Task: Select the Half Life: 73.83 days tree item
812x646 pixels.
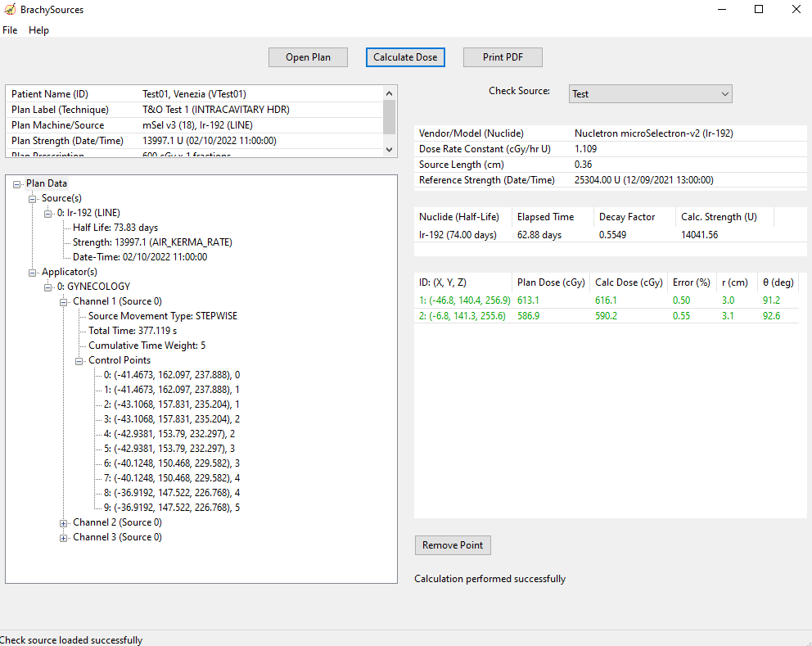Action: click(x=115, y=228)
